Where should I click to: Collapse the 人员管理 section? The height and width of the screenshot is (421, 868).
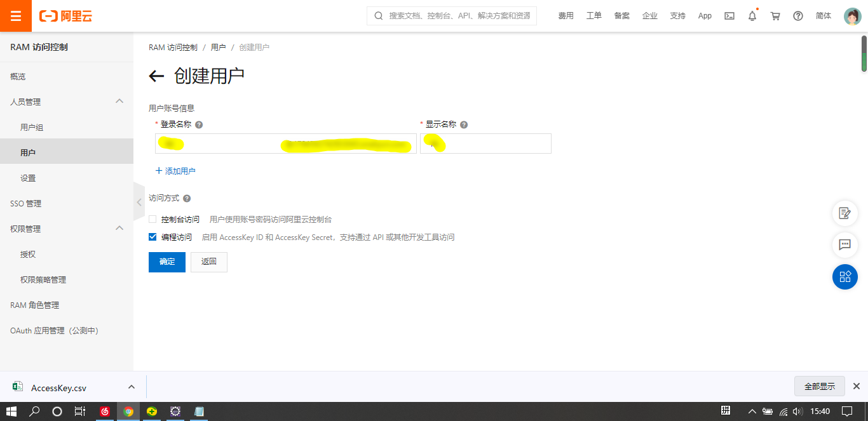[x=119, y=102]
